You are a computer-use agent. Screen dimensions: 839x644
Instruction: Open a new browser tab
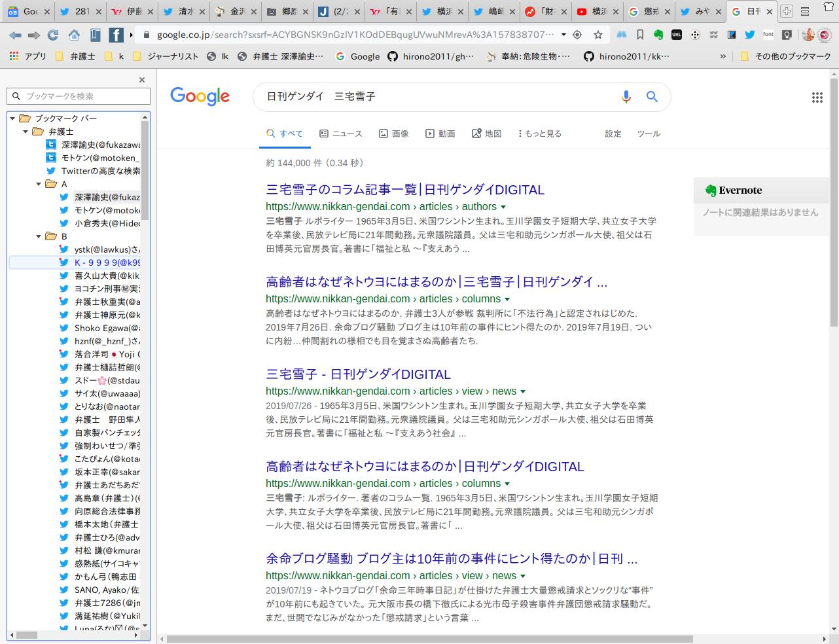(787, 11)
